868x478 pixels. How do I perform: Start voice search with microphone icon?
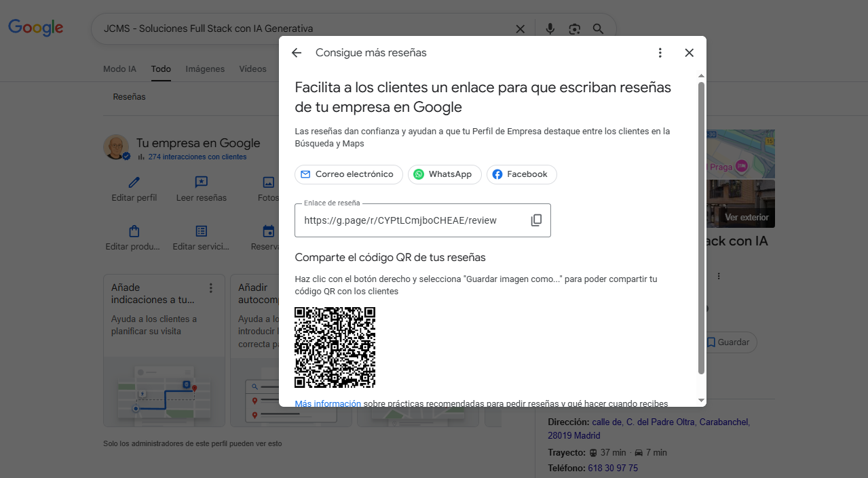pos(550,28)
